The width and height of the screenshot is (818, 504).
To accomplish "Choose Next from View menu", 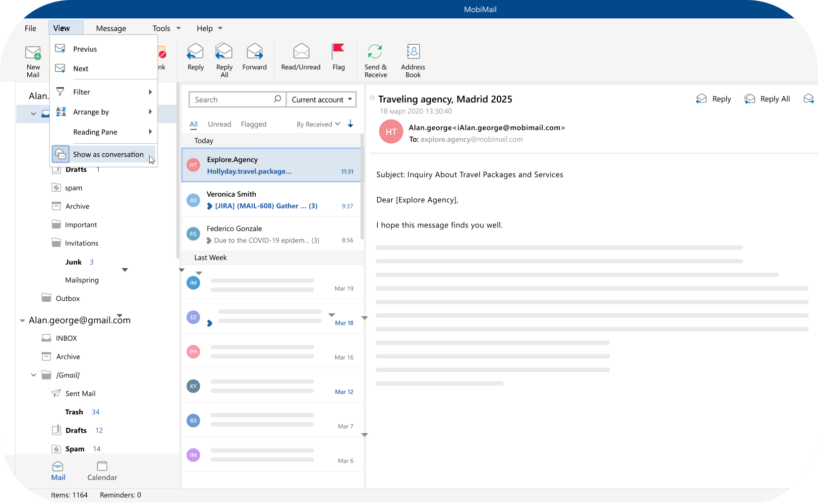I will click(x=104, y=69).
